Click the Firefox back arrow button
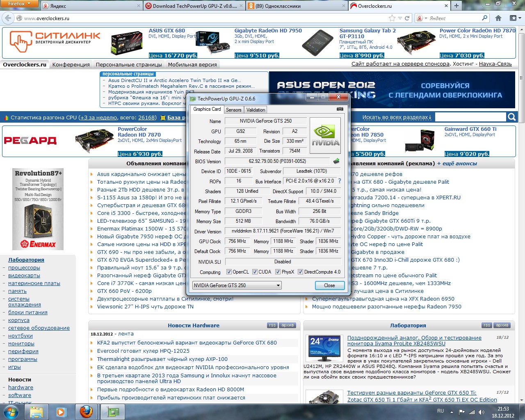 [7, 18]
